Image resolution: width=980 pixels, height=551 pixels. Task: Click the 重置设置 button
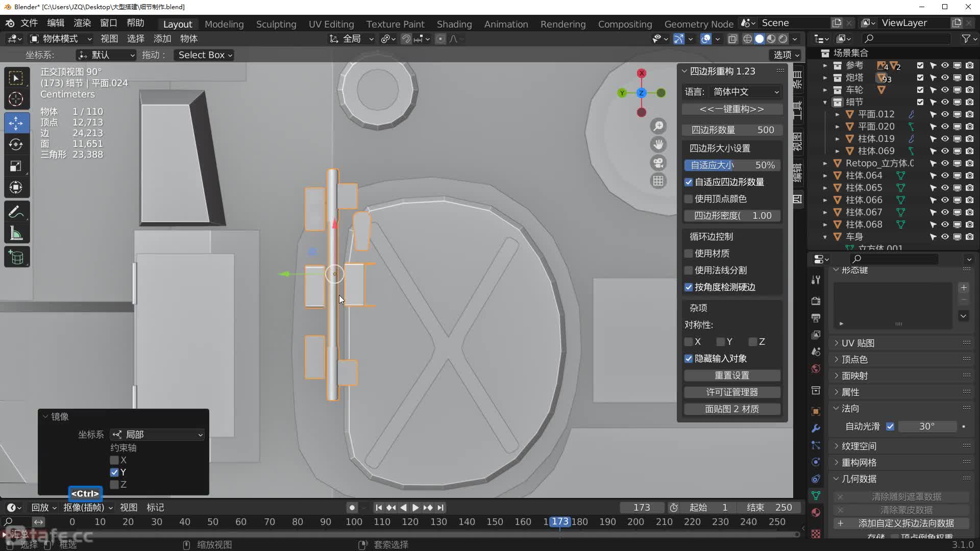pos(731,375)
